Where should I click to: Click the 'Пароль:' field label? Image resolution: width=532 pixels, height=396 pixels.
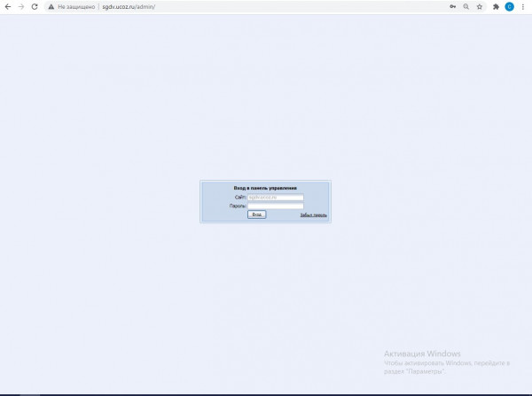(x=238, y=206)
